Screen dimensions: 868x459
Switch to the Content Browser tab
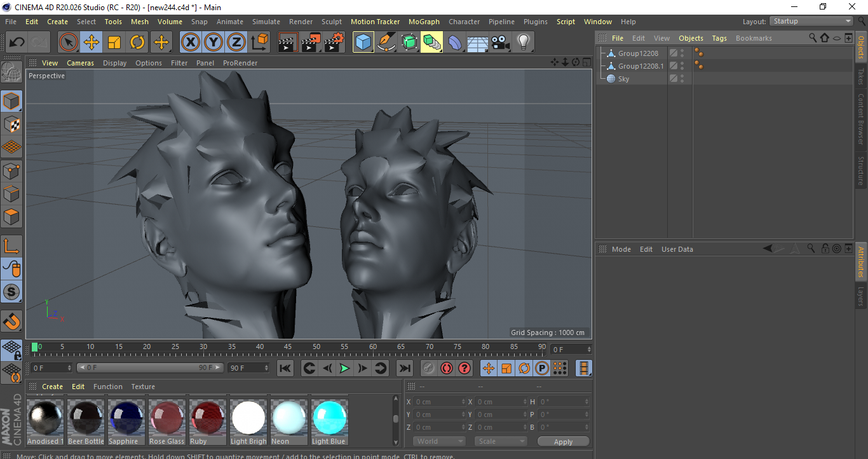(x=861, y=119)
